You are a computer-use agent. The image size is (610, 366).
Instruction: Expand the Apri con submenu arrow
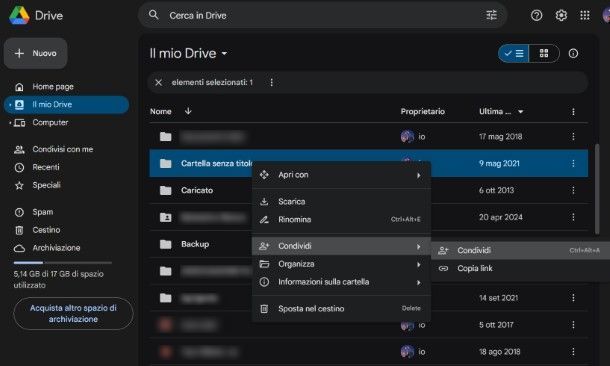(x=419, y=175)
